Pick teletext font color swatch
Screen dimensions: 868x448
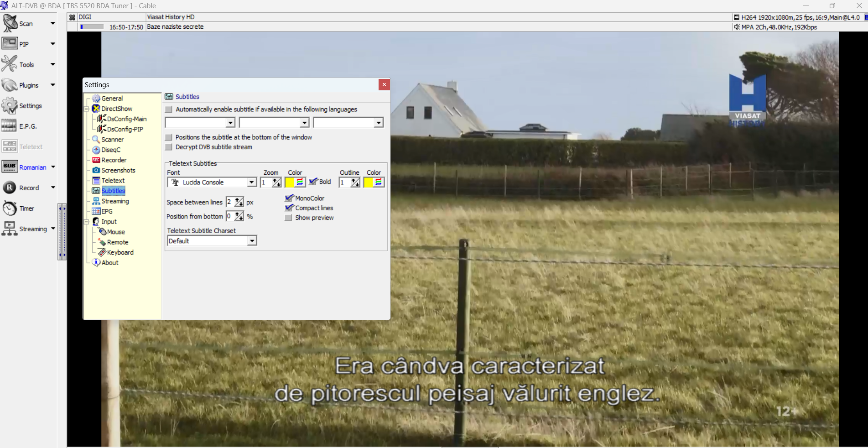290,182
